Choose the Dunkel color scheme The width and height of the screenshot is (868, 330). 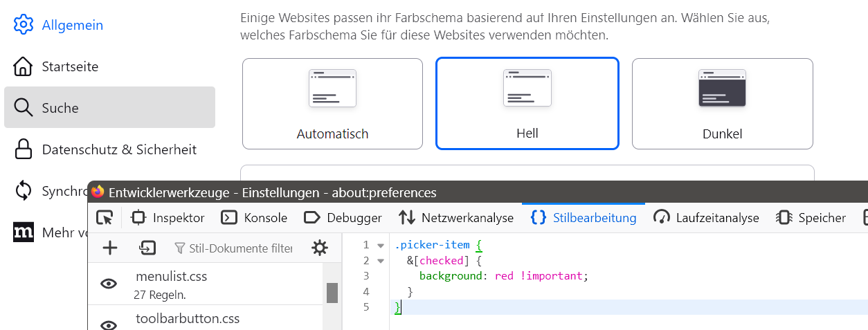pyautogui.click(x=722, y=104)
